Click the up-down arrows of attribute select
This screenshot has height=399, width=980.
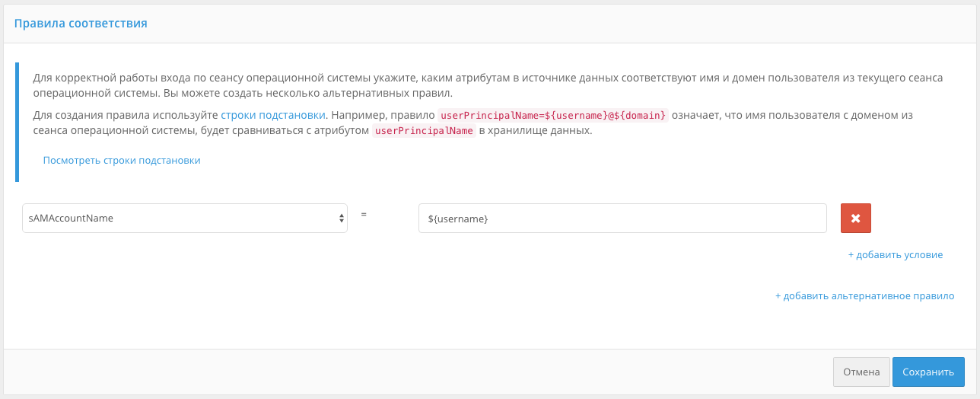(341, 219)
